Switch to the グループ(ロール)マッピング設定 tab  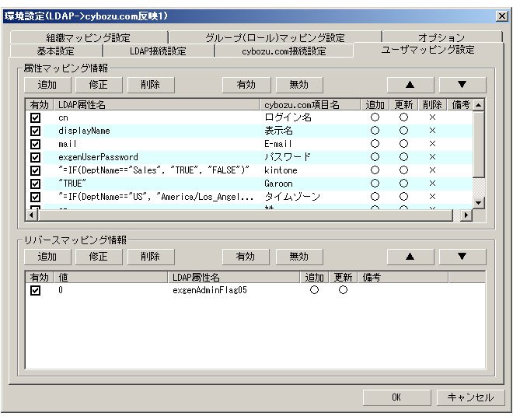tap(275, 37)
